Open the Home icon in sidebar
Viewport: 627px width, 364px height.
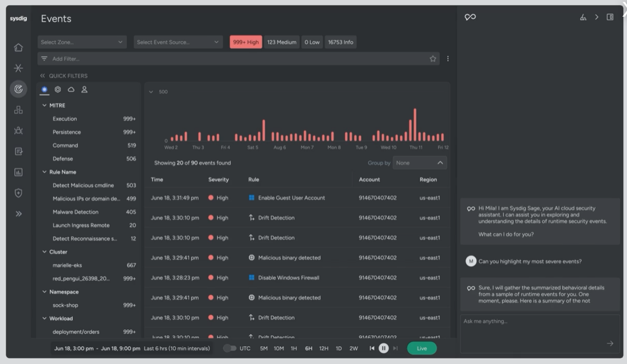click(x=18, y=48)
